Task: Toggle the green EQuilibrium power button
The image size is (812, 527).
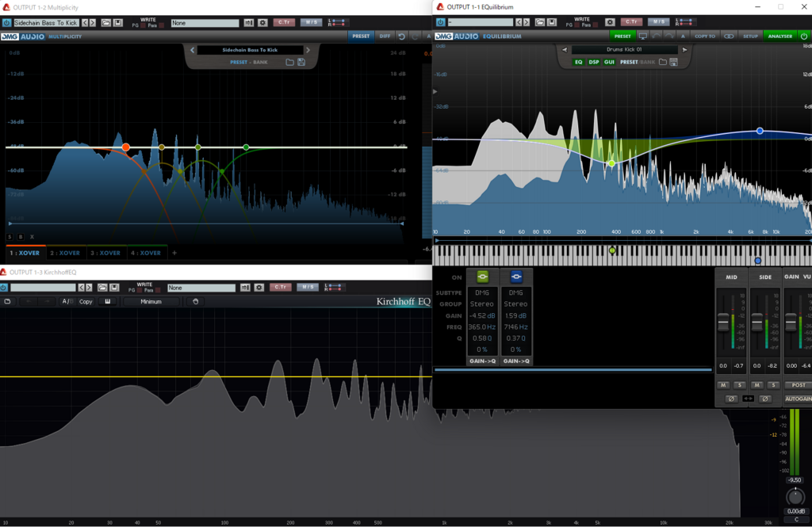Action: pyautogui.click(x=803, y=36)
